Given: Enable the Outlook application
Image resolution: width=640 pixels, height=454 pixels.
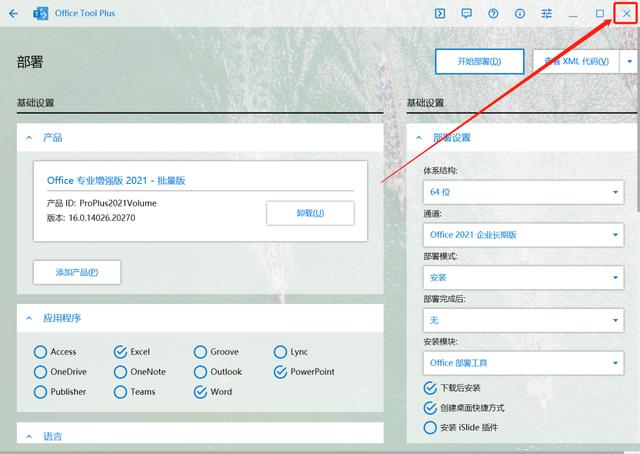Looking at the screenshot, I should (200, 372).
